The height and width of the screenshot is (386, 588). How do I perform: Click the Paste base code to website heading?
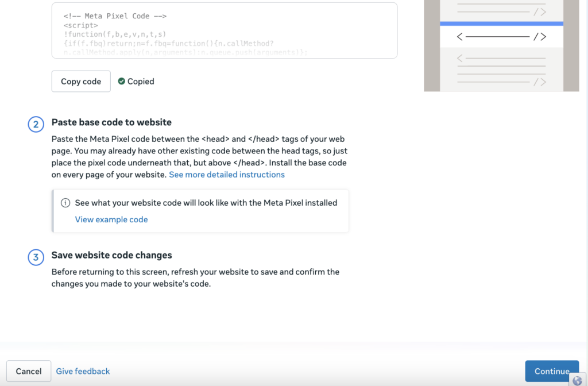[111, 122]
